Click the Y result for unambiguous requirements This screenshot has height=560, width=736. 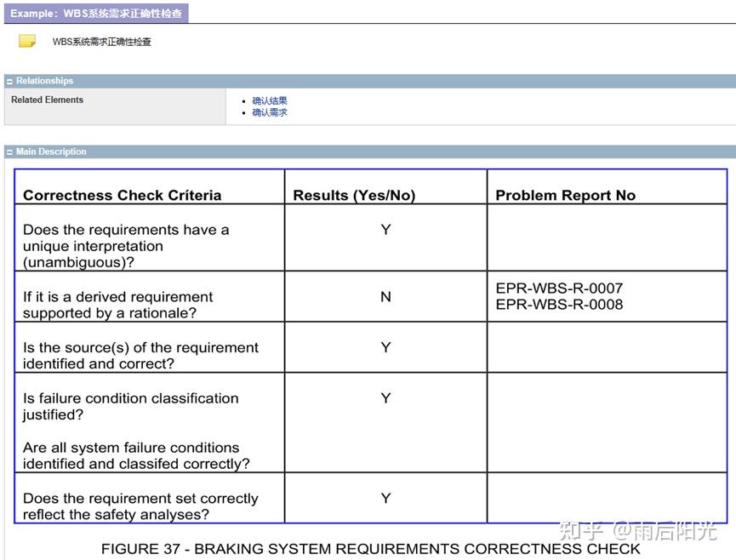click(385, 230)
